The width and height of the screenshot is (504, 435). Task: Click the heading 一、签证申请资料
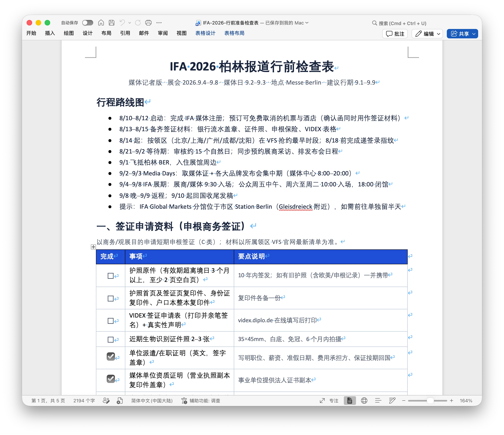tap(171, 226)
